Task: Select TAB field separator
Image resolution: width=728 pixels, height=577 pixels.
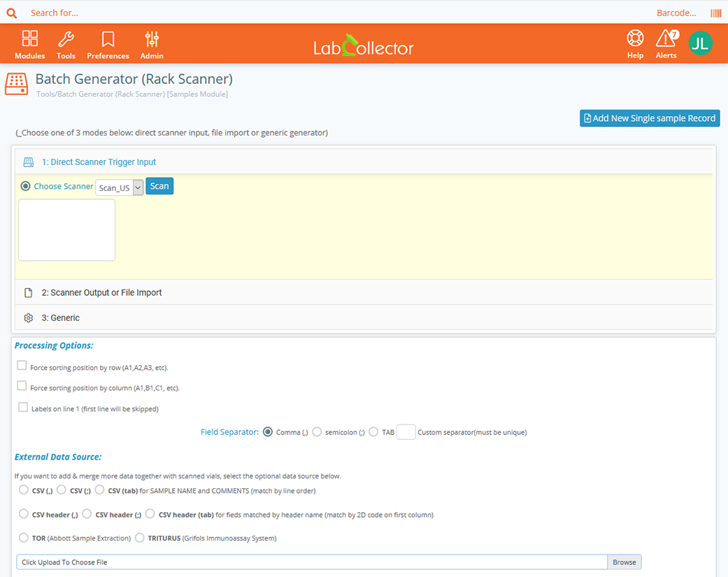Action: [x=373, y=432]
